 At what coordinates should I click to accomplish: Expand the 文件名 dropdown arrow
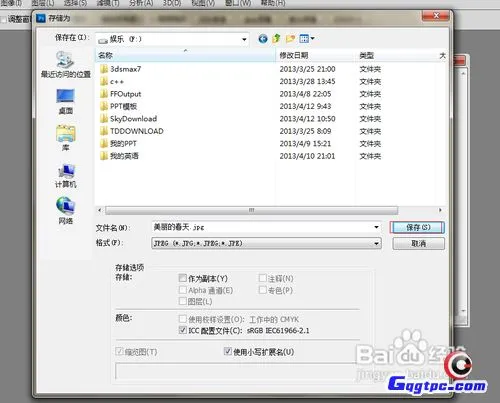point(376,227)
